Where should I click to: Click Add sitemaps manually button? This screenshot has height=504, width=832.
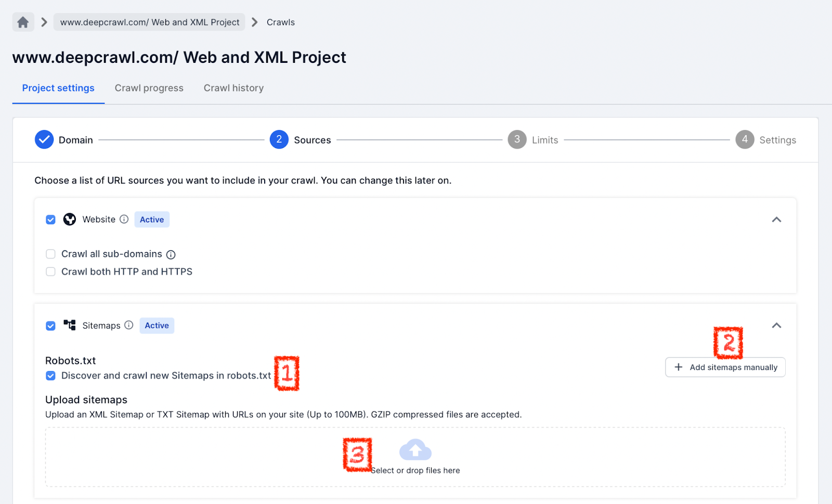[725, 367]
